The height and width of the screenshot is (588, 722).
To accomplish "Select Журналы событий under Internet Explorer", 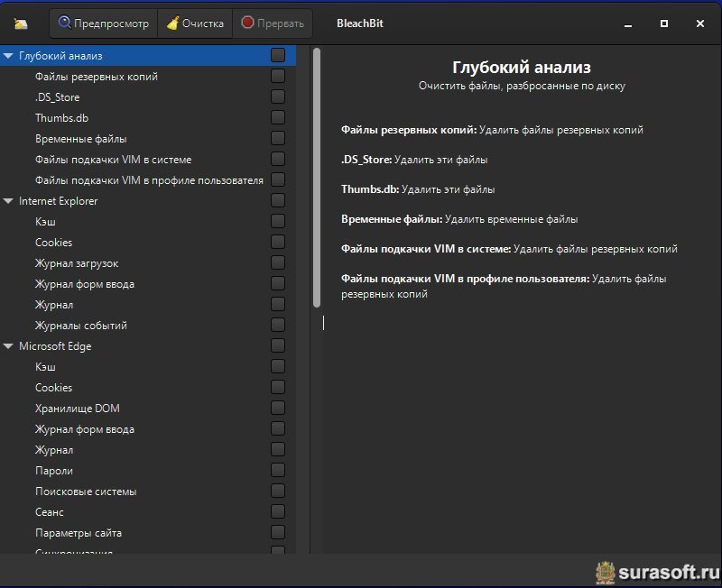I will click(80, 326).
